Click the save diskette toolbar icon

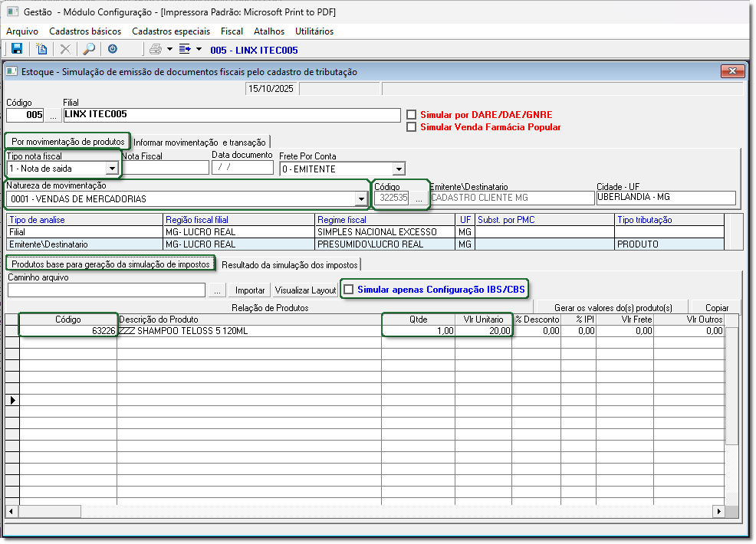click(17, 49)
